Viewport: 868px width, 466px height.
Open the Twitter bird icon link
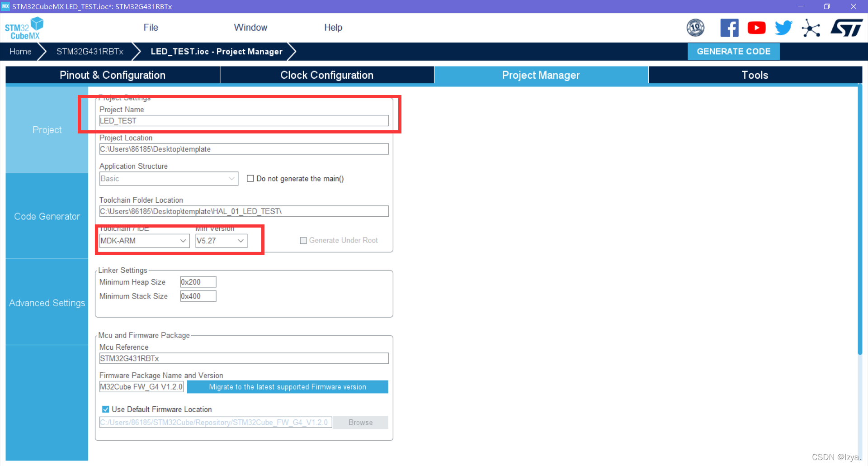tap(783, 28)
